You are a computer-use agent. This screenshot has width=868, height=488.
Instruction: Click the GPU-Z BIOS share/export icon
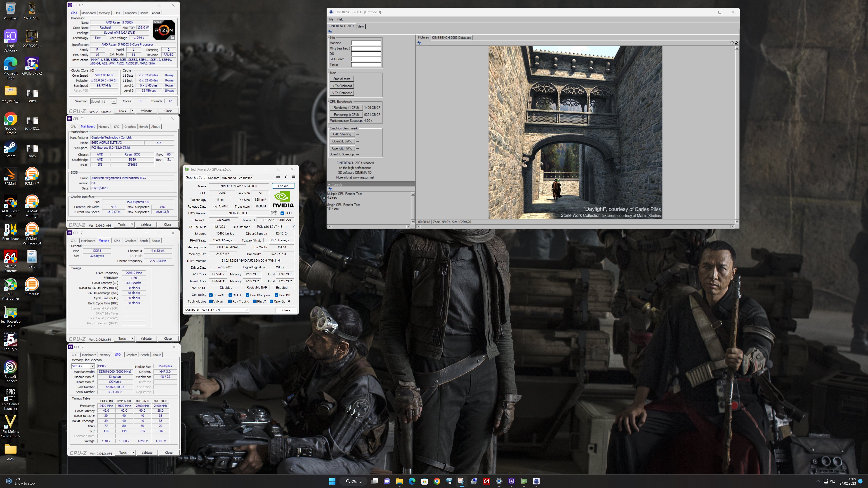(274, 213)
